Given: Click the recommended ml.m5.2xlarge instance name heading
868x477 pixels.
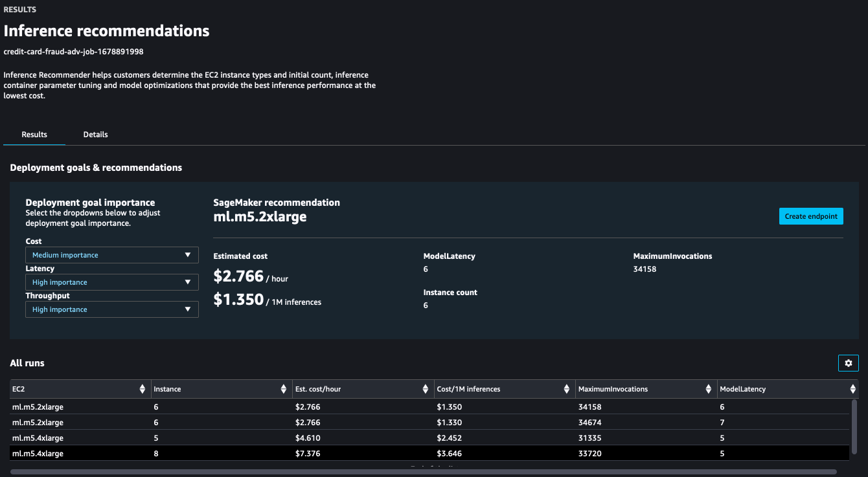Looking at the screenshot, I should (x=260, y=217).
